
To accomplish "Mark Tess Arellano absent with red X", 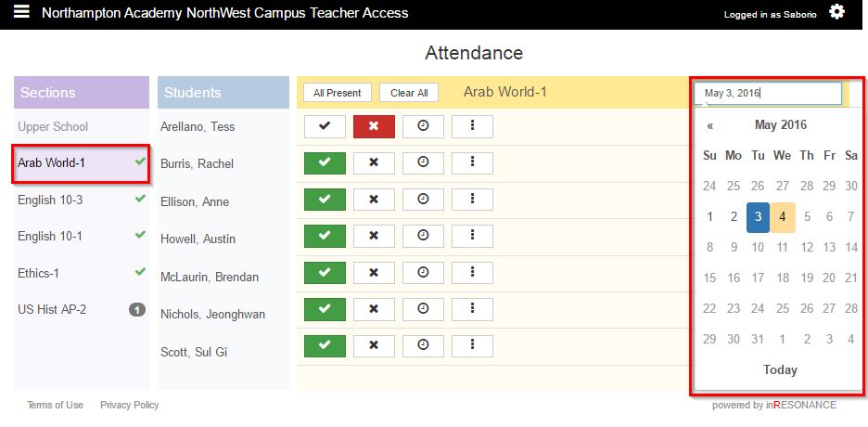I will (374, 126).
